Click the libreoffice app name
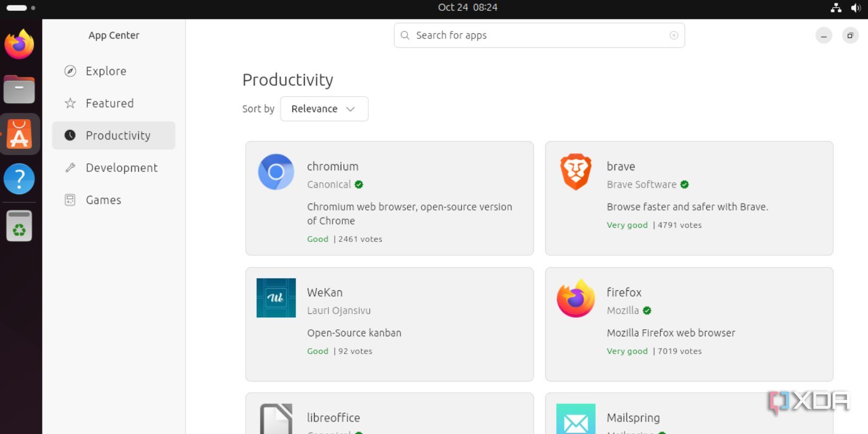The height and width of the screenshot is (434, 868). click(x=333, y=418)
